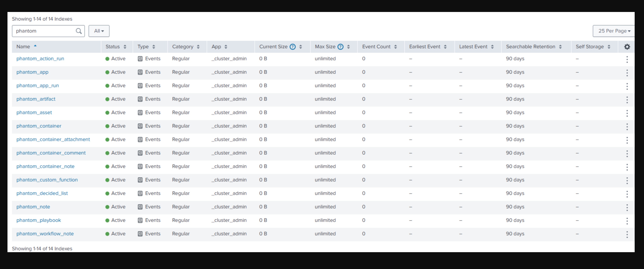Screen dimensions: 644x269
Task: Sort by Self Storage arrows
Action: (609, 47)
